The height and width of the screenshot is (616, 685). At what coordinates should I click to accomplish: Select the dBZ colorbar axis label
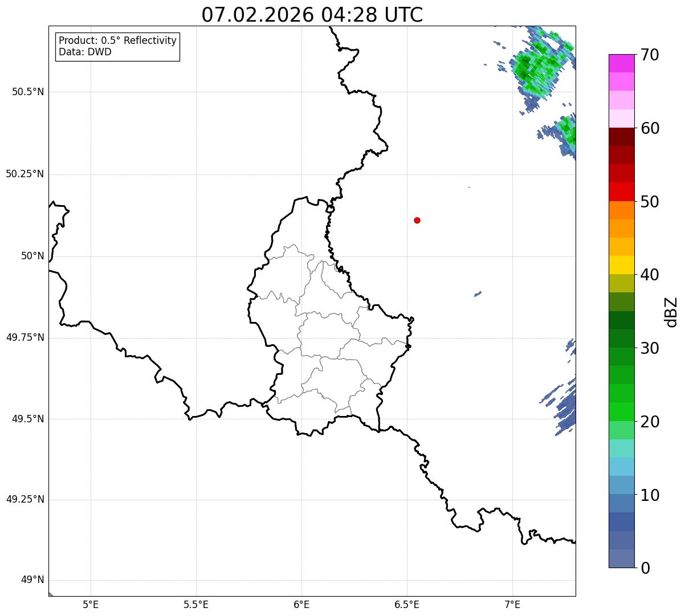click(671, 311)
